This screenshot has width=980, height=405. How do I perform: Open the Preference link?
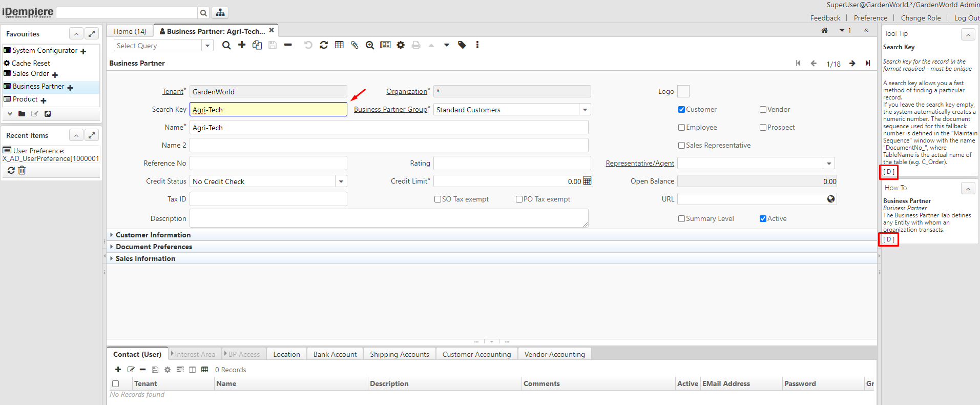(870, 18)
